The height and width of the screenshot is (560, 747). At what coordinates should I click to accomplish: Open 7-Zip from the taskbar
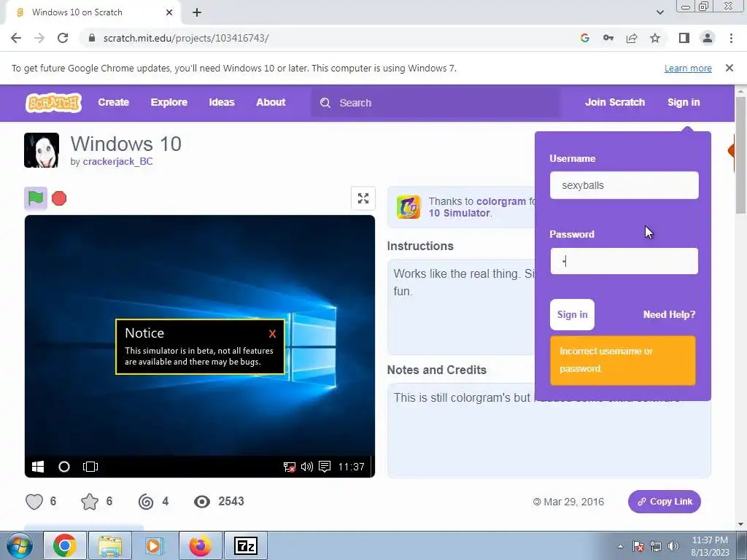pos(246,545)
